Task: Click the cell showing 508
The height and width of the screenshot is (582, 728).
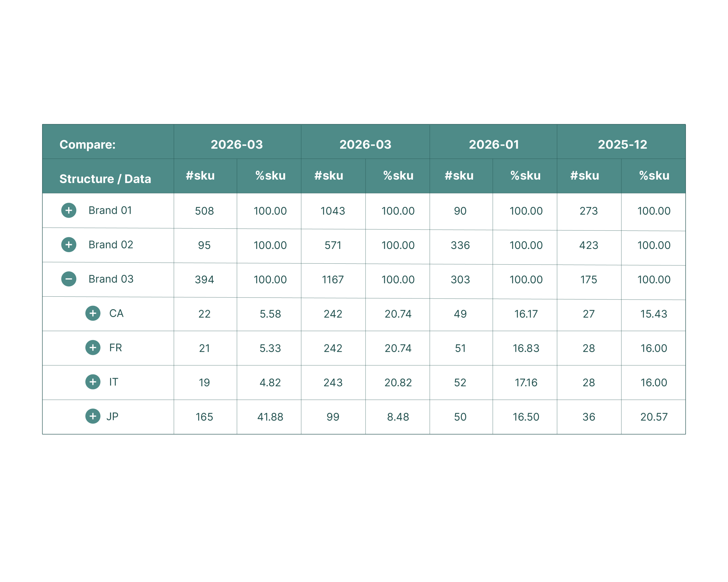Action: tap(204, 211)
